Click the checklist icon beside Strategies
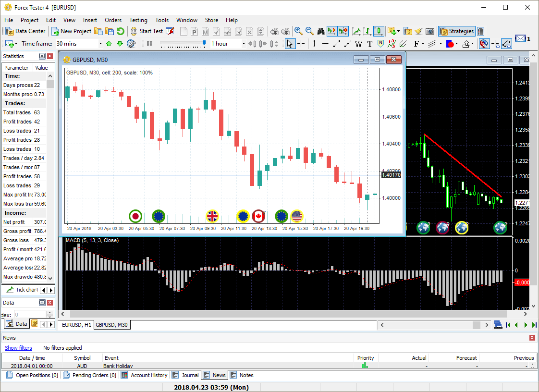 (480, 31)
